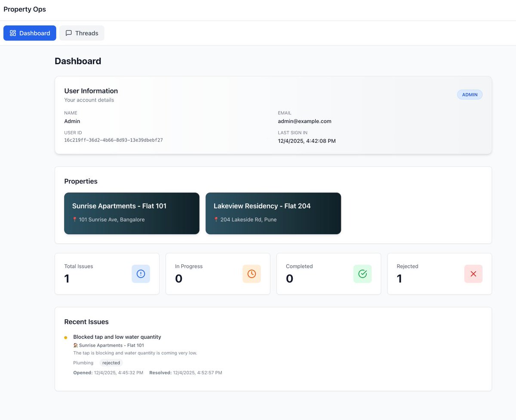Switch to the Threads tab

(82, 33)
